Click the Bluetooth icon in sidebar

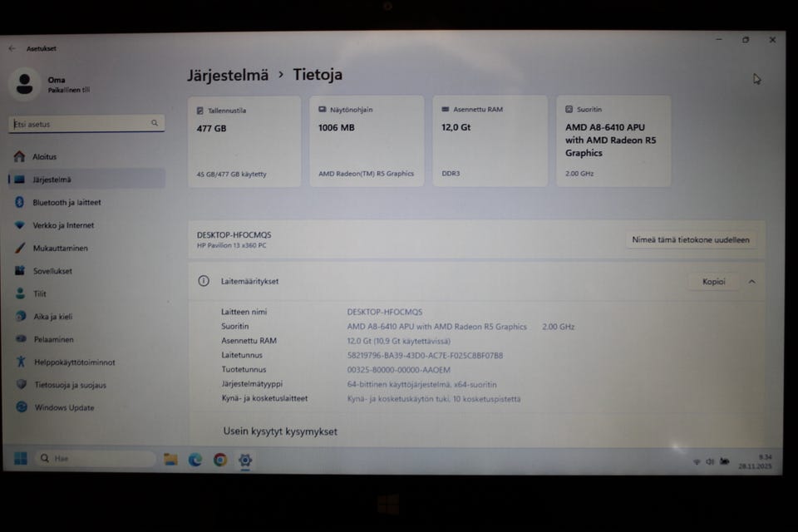[x=19, y=202]
